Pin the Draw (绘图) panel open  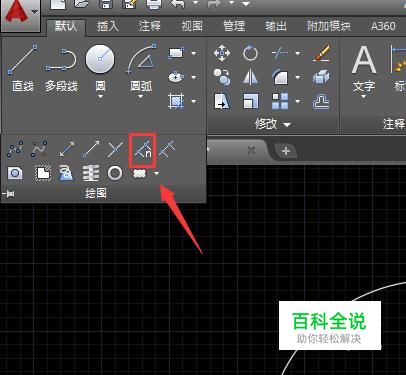click(x=8, y=194)
